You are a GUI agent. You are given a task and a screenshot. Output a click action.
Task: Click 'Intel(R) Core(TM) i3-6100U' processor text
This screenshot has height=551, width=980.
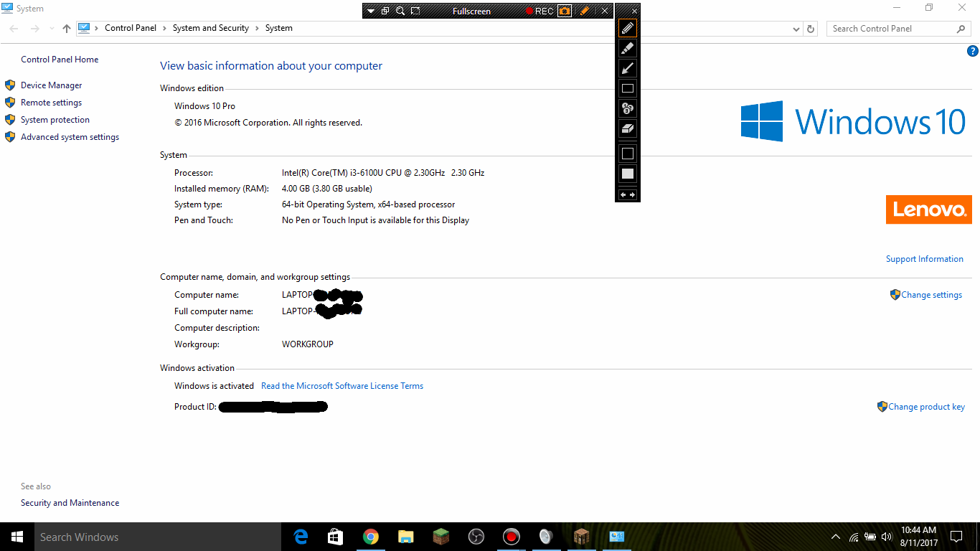[383, 173]
